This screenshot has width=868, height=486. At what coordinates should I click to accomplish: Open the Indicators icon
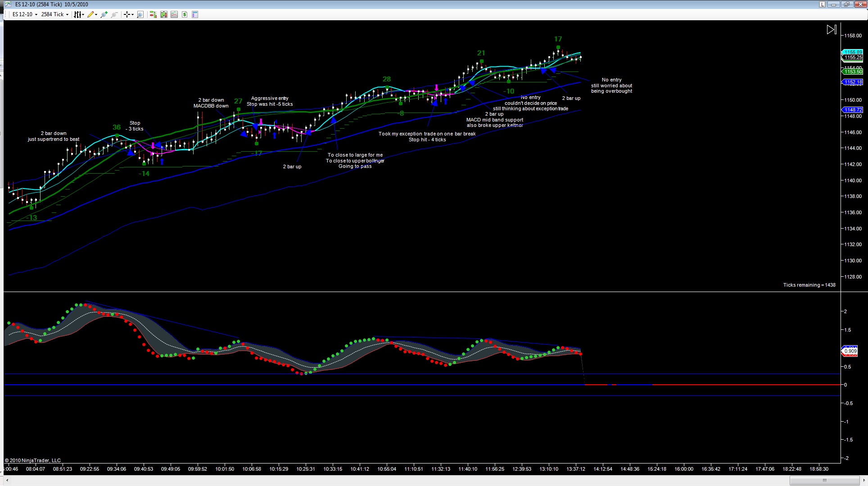click(x=174, y=14)
